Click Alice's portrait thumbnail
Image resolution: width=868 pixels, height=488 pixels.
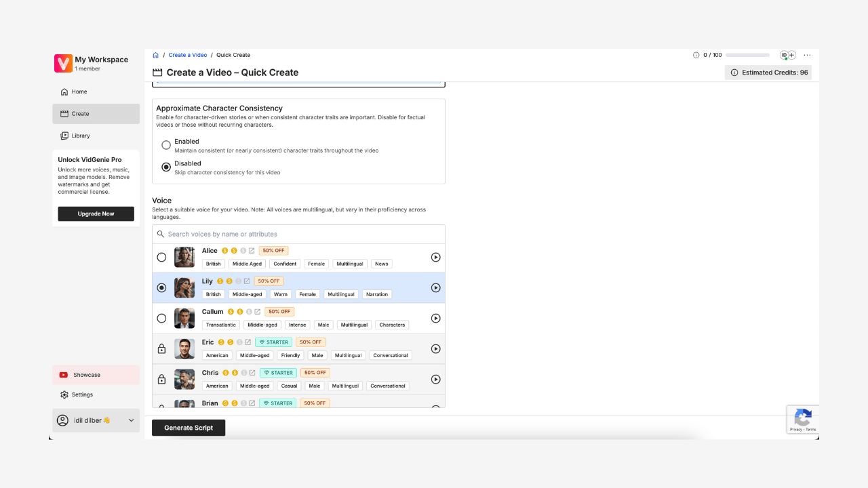pos(184,257)
